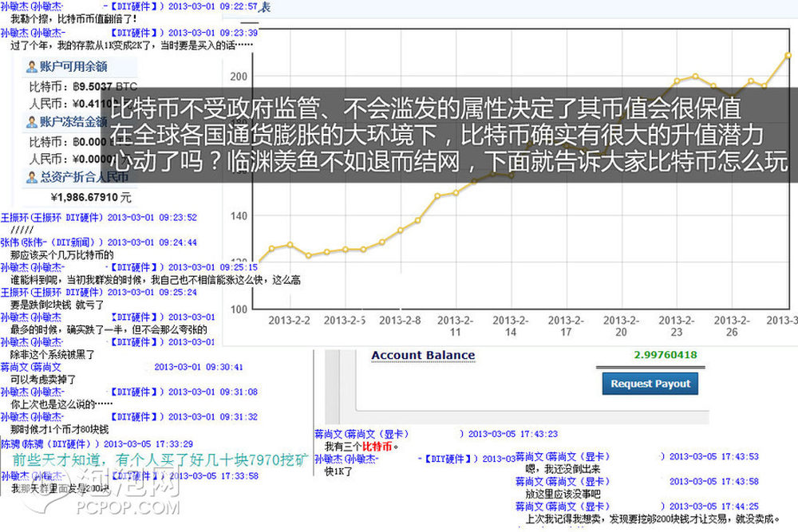Click sender 蒋尚文's header timestamped 09:30:41
Viewport: 798px width, 532px height.
click(x=121, y=367)
